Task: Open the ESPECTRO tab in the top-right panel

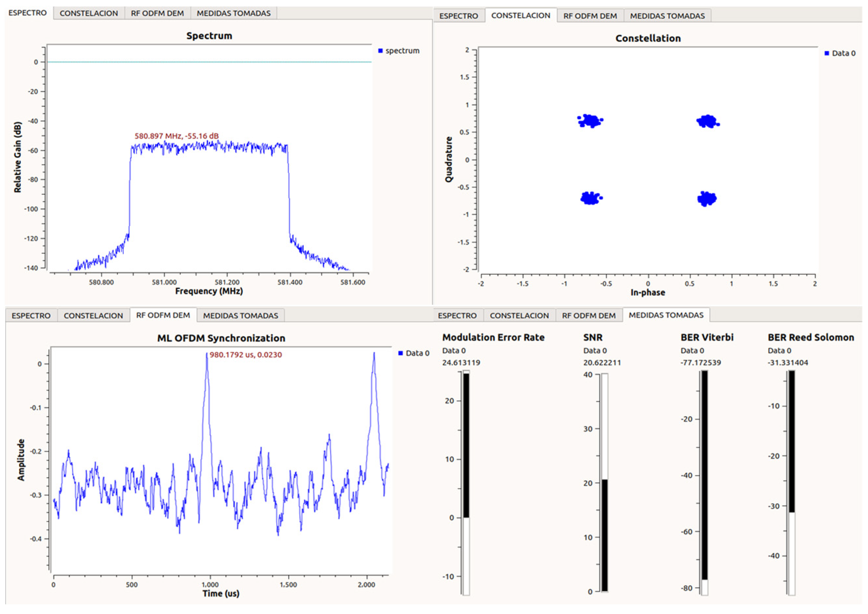Action: (x=459, y=16)
